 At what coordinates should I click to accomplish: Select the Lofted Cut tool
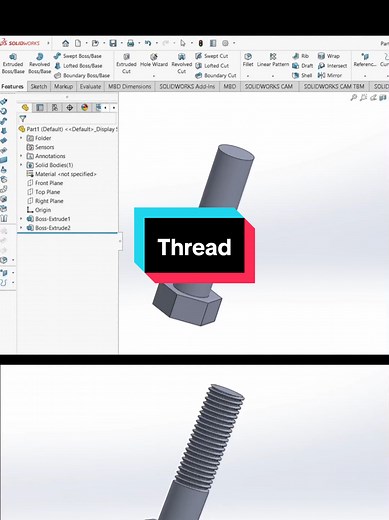pyautogui.click(x=212, y=66)
